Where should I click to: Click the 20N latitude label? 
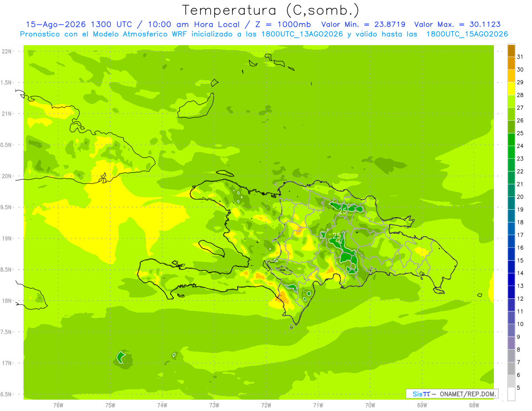tap(8, 176)
